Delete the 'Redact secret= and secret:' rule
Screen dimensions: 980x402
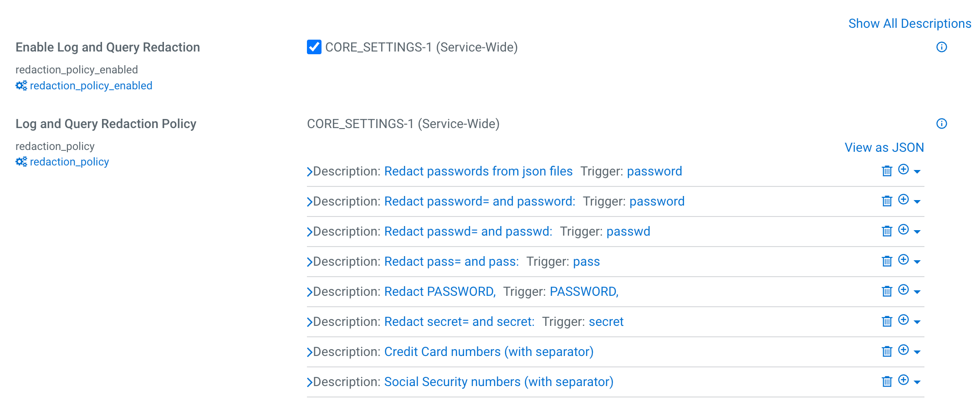[x=887, y=322]
